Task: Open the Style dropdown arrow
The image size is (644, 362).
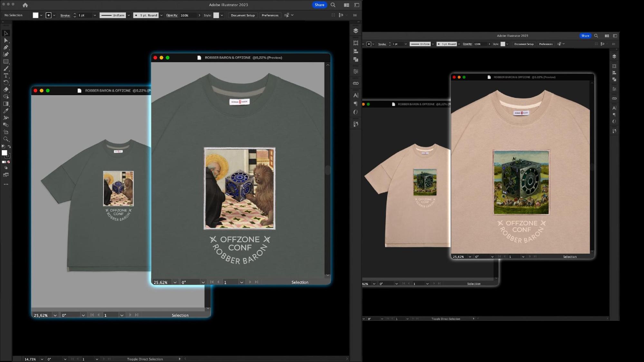Action: (x=222, y=15)
